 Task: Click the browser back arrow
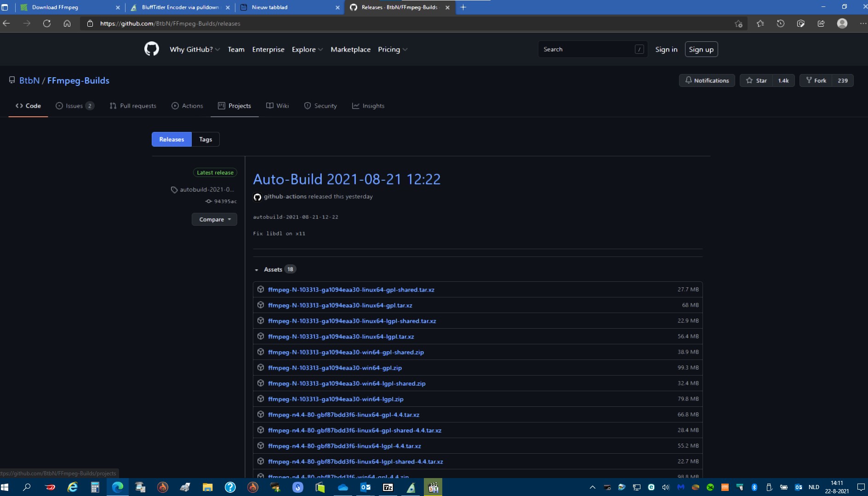pyautogui.click(x=6, y=23)
